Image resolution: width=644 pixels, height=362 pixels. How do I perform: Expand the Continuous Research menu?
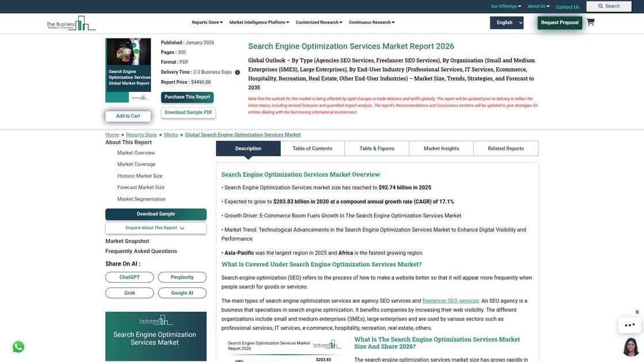[371, 22]
